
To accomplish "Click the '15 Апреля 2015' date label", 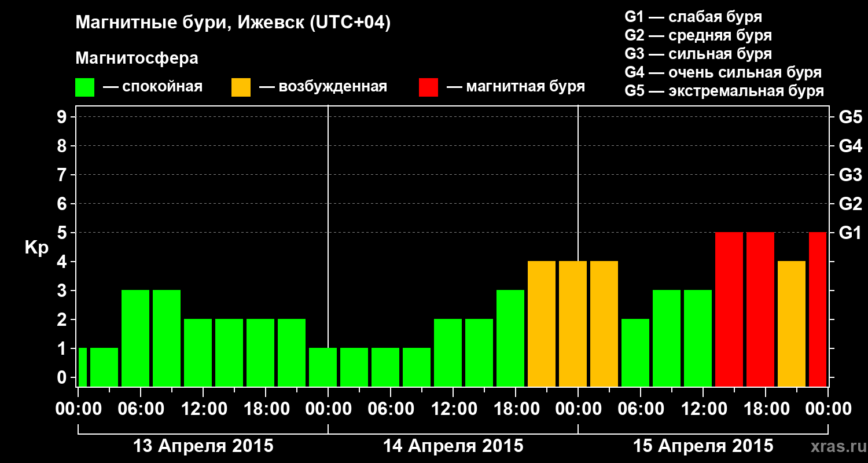I will pyautogui.click(x=703, y=446).
